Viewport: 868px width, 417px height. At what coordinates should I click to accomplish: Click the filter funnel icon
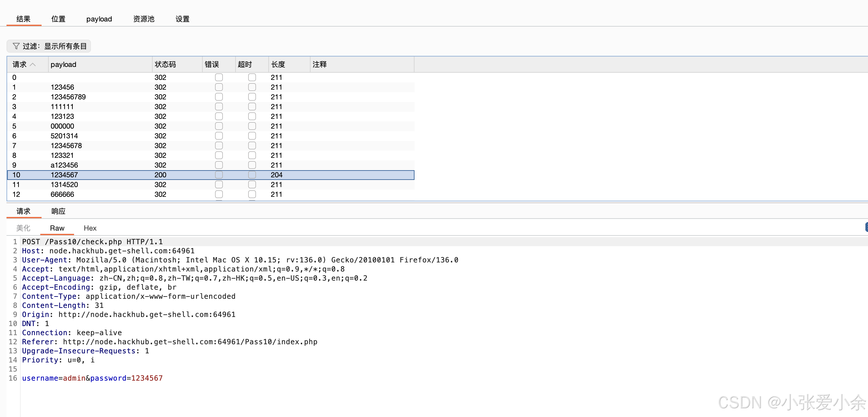click(x=16, y=46)
